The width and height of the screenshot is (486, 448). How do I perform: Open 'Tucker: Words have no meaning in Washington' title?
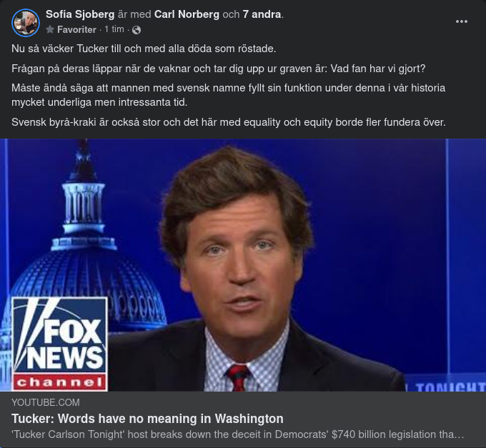coord(147,419)
